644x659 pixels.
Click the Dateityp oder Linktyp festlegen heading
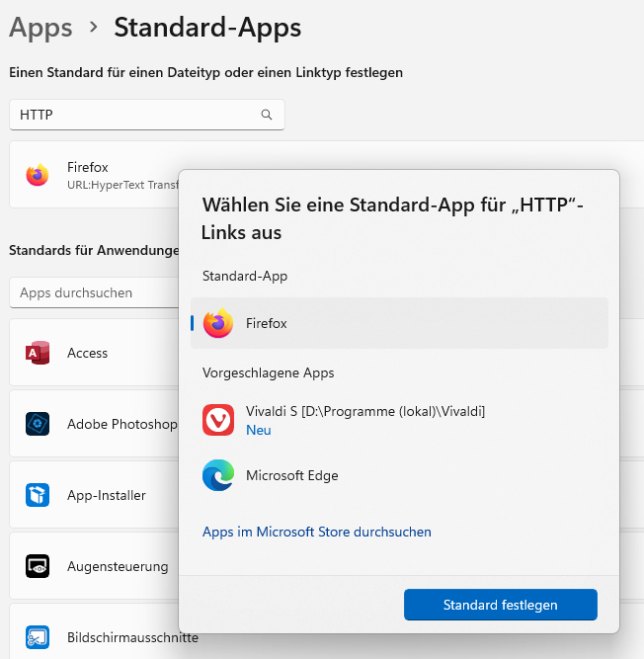click(x=205, y=72)
